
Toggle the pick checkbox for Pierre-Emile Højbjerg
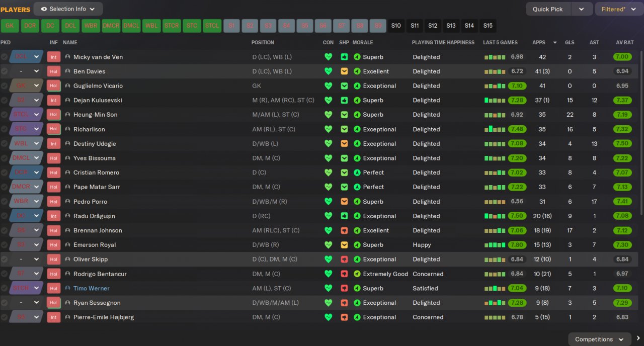pos(4,317)
